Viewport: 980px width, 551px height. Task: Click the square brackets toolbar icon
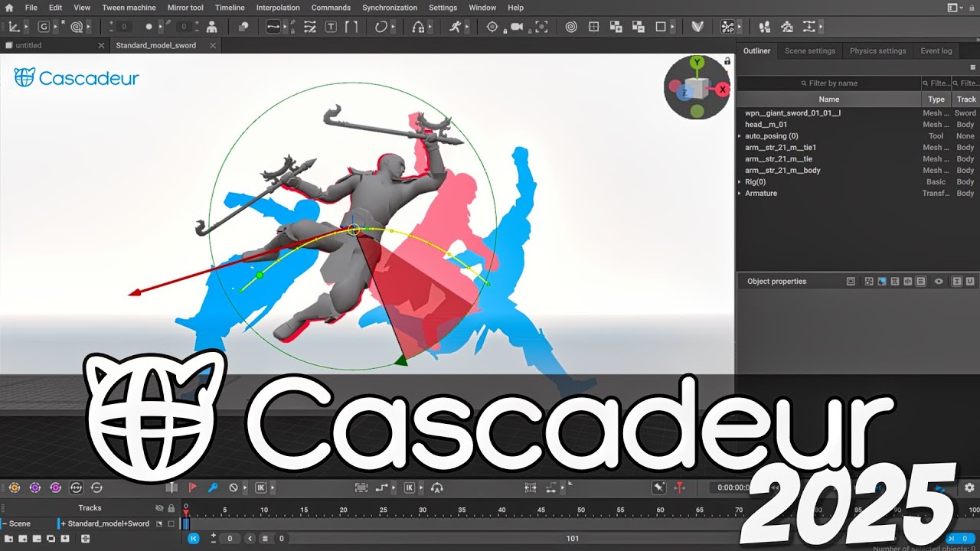coord(351,27)
